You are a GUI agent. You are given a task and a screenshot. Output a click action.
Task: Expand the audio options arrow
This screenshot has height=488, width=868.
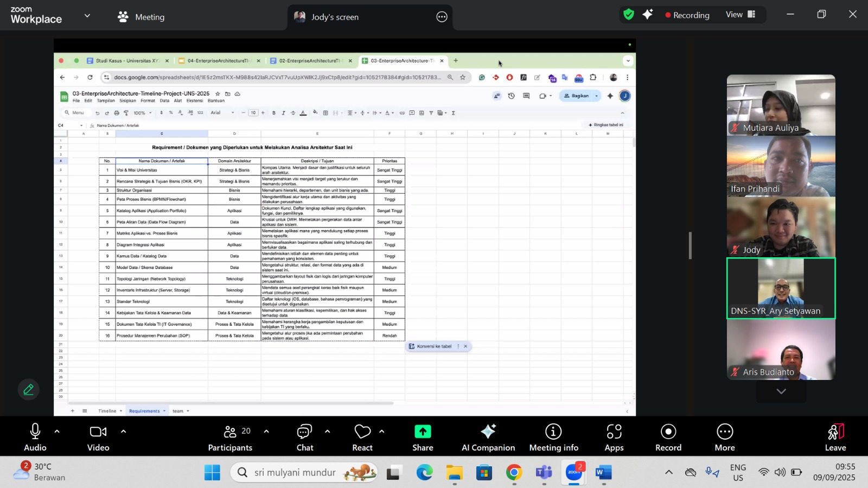tap(57, 432)
